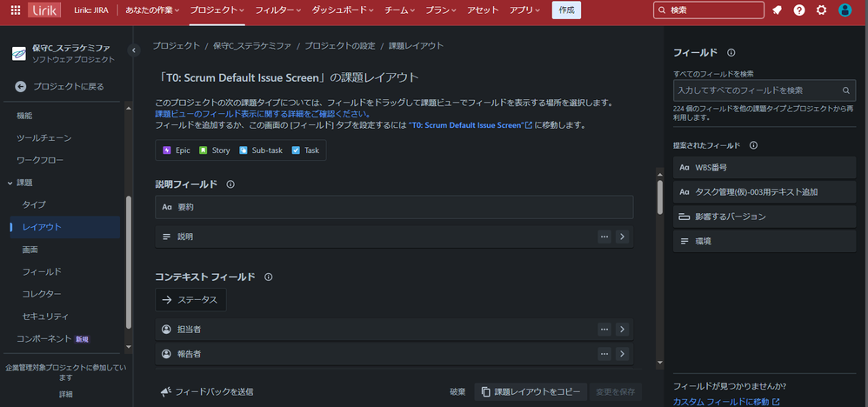868x407 pixels.
Task: Open the フィルター dropdown menu
Action: pyautogui.click(x=278, y=10)
